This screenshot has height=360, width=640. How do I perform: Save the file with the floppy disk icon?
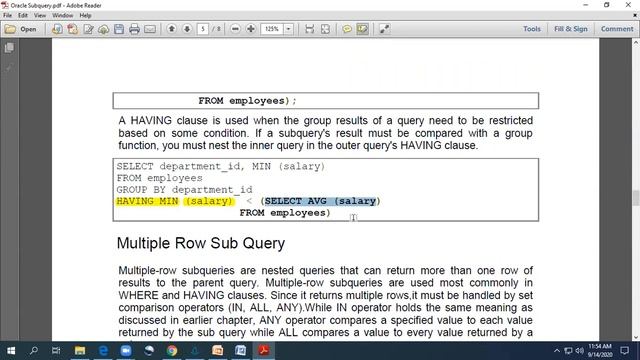pyautogui.click(x=119, y=29)
